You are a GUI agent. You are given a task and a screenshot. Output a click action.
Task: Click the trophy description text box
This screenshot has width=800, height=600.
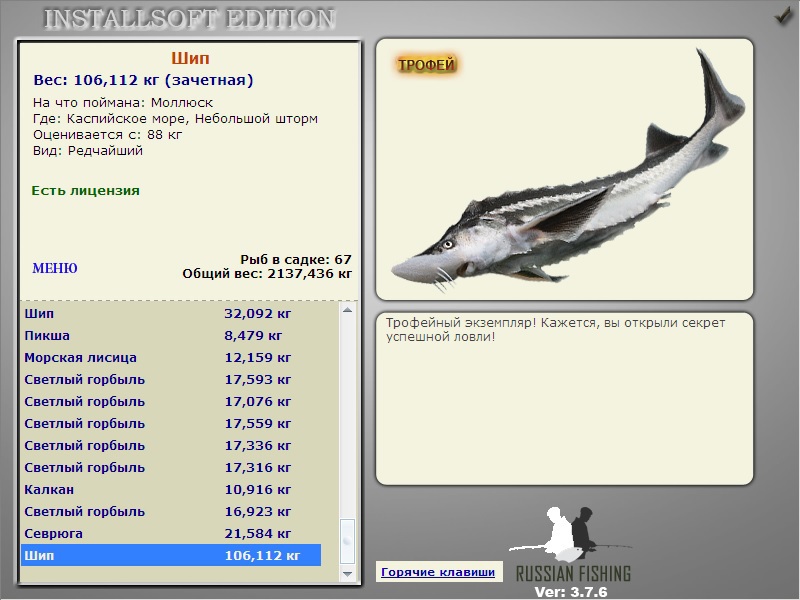564,398
